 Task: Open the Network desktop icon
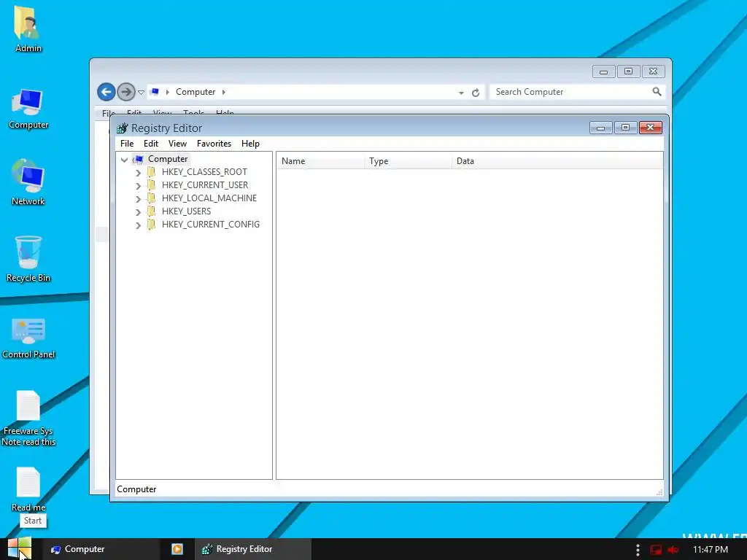(28, 182)
